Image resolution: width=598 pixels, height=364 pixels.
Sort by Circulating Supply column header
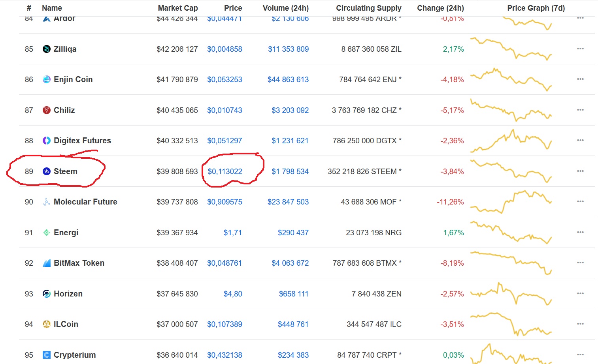click(x=368, y=8)
